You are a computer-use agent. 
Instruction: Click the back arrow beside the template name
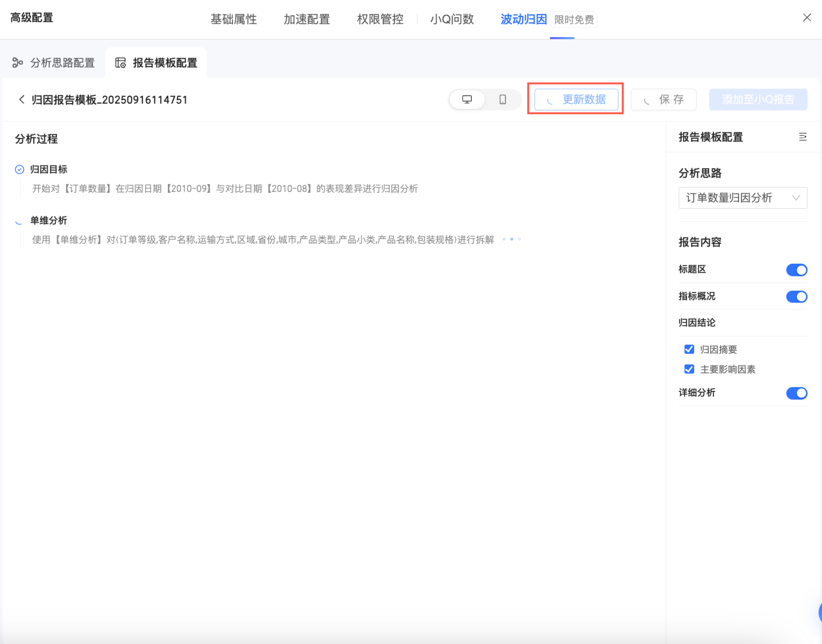coord(22,100)
